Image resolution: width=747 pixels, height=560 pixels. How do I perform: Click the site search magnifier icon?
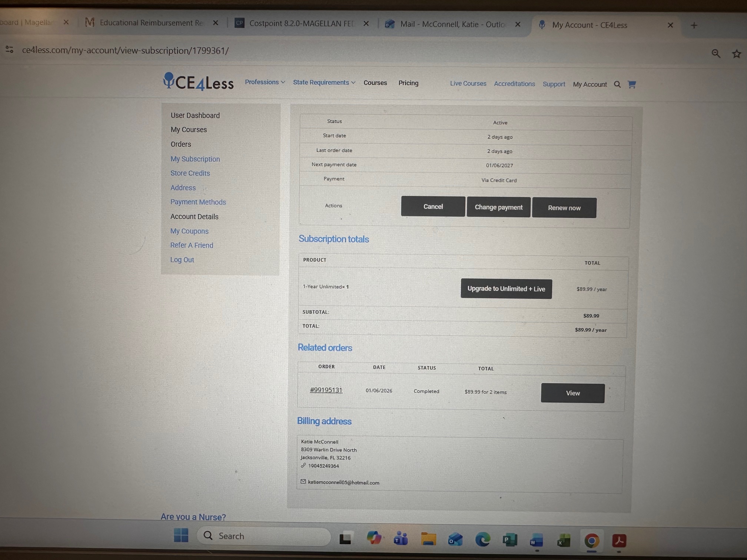(x=617, y=84)
